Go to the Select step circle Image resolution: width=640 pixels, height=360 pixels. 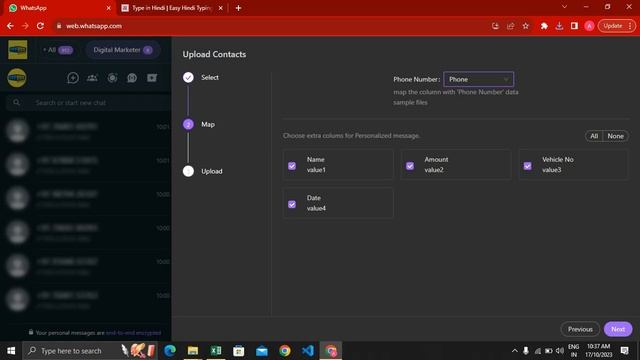tap(188, 77)
